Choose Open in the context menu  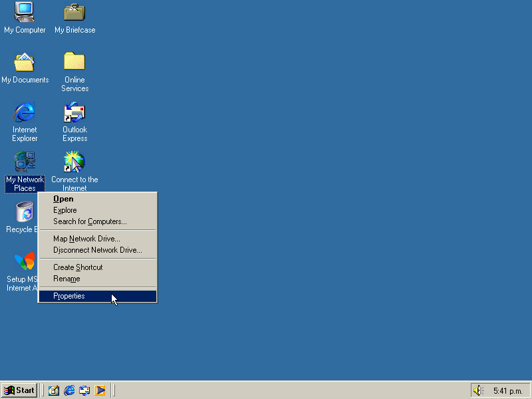97,199
